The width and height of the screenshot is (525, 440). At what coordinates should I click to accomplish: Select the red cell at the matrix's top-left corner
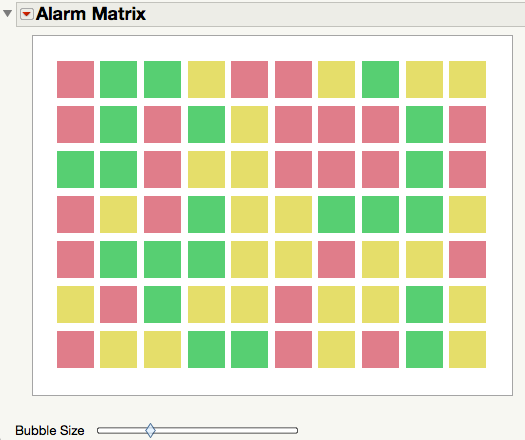tap(75, 79)
